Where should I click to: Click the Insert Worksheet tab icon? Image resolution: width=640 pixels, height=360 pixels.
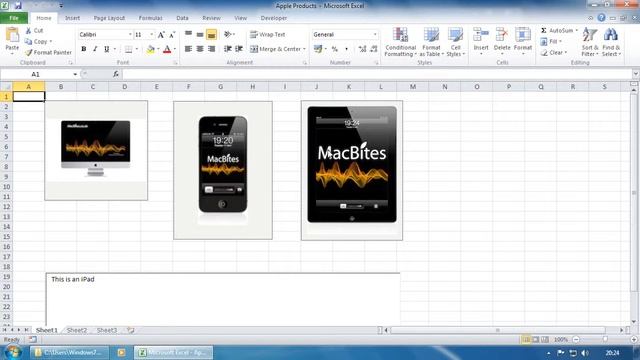coord(131,330)
